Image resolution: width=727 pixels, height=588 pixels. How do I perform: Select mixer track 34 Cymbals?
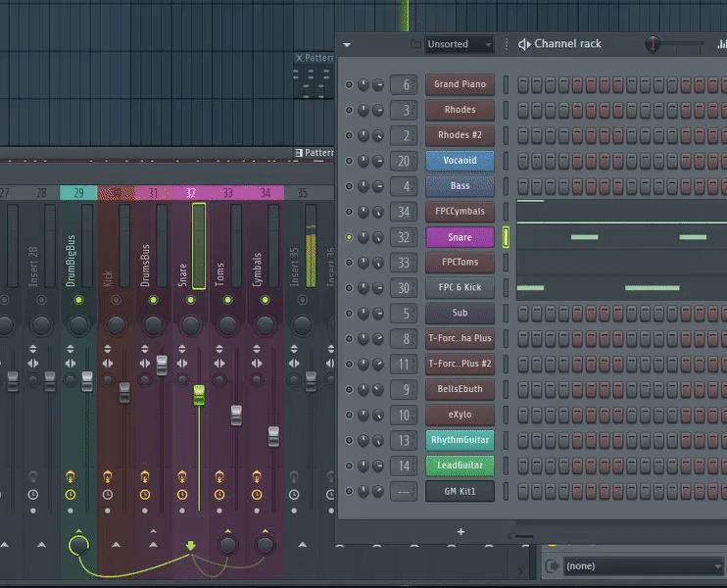266,193
